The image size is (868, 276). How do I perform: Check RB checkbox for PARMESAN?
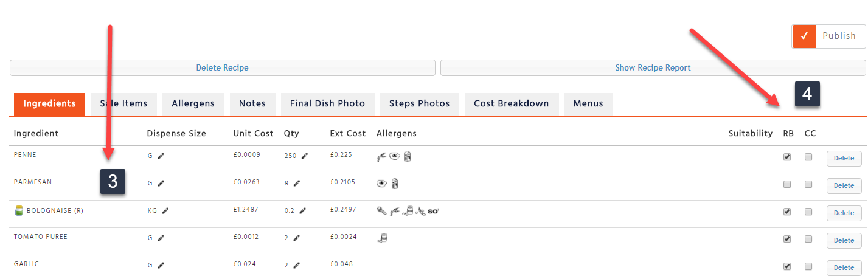coord(787,184)
